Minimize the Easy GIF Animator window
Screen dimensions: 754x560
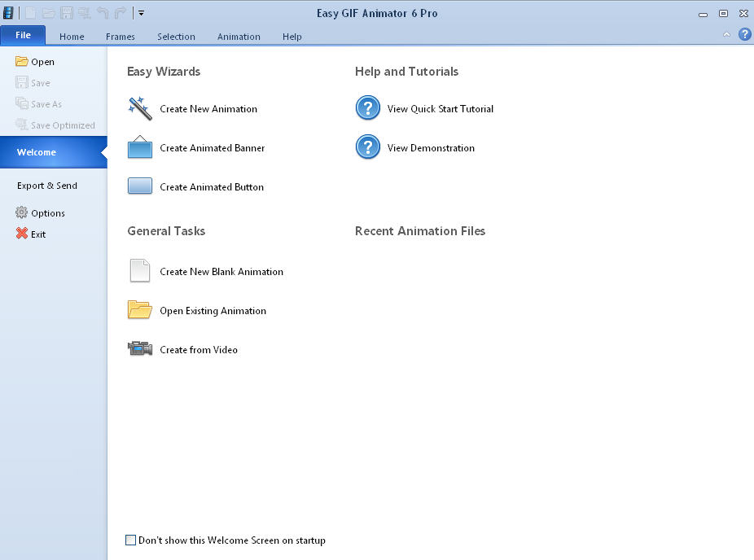[x=703, y=14]
